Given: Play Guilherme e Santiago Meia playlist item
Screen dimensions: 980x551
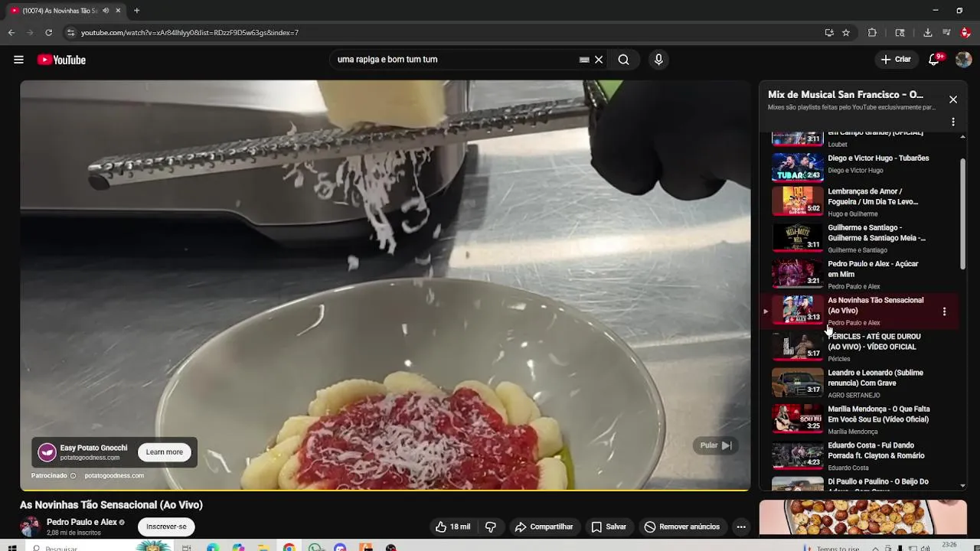Looking at the screenshot, I should [x=858, y=237].
